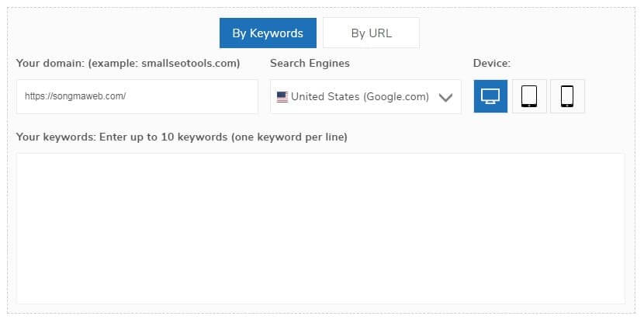Keep desktop selected via blue monitor button
644x323 pixels.
490,96
